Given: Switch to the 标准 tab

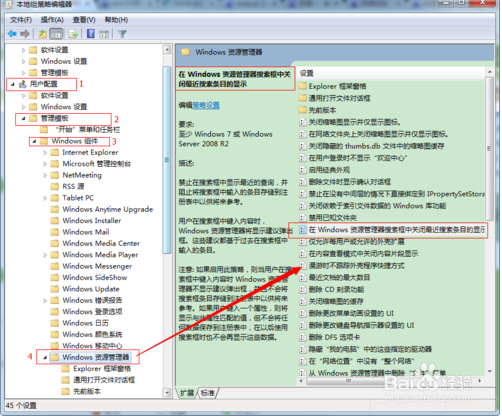Looking at the screenshot, I should [208, 393].
